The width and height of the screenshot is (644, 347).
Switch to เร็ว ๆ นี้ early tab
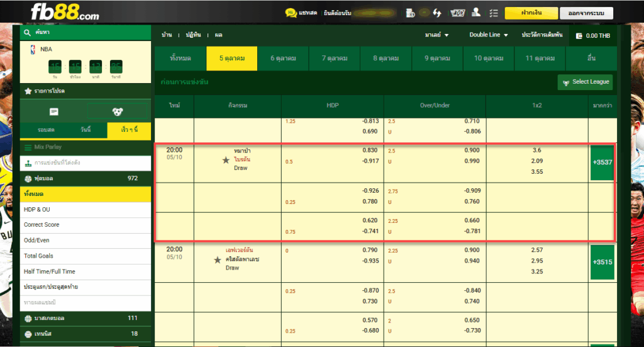coord(129,130)
